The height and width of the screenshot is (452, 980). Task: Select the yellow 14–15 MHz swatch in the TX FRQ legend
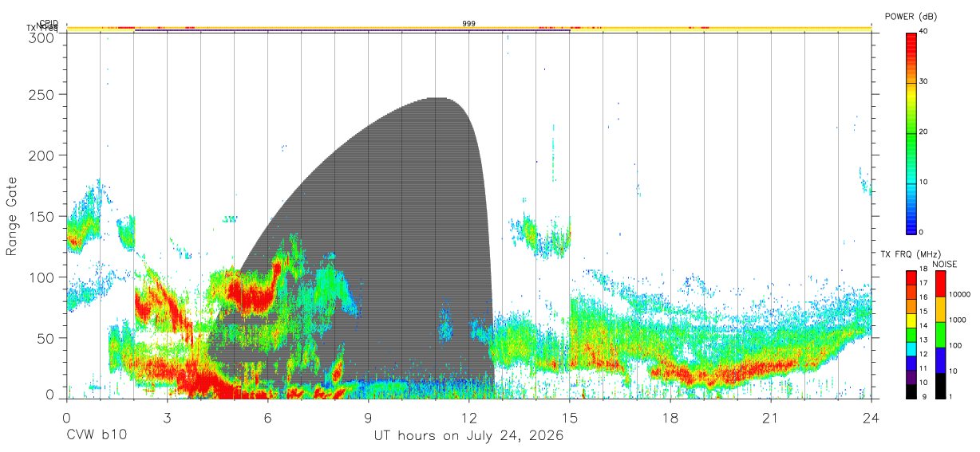[x=911, y=320]
